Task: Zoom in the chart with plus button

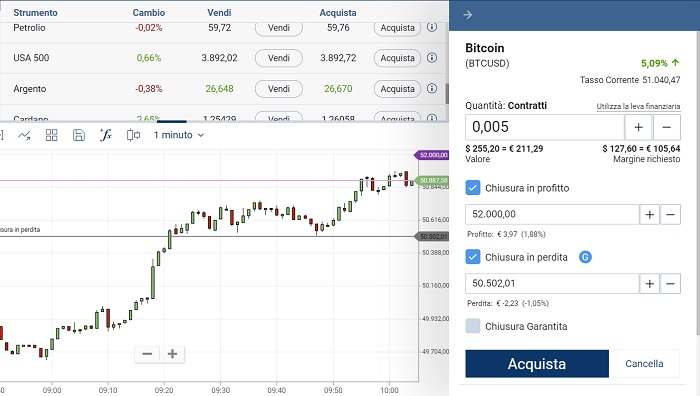Action: pos(172,354)
